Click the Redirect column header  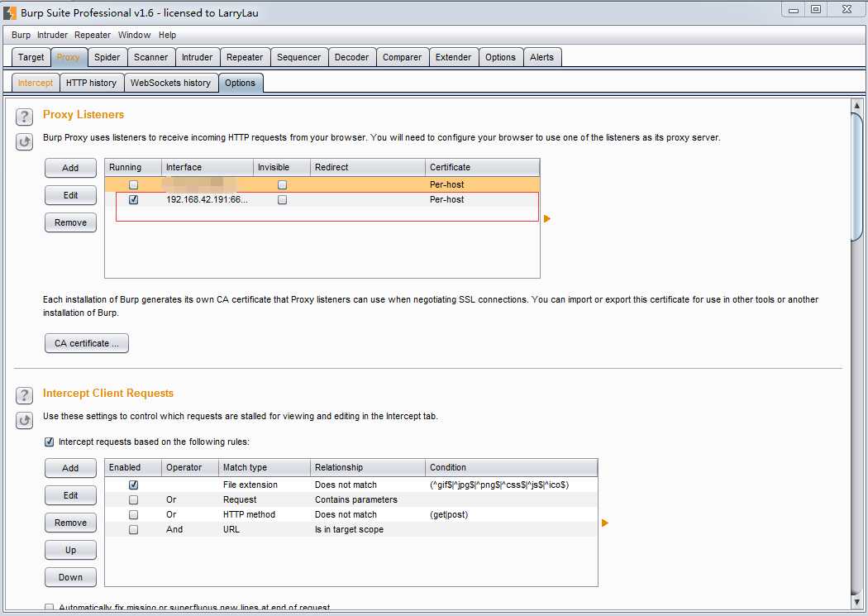[368, 167]
